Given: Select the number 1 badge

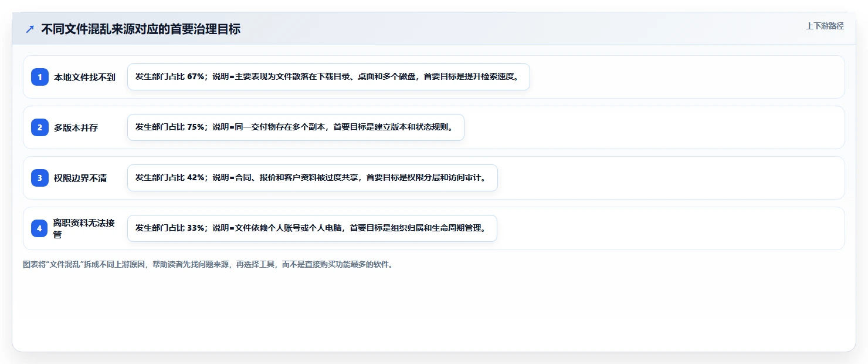Looking at the screenshot, I should [40, 77].
